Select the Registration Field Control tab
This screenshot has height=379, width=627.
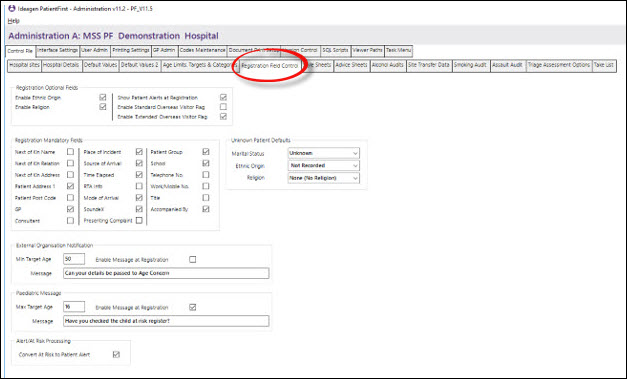[270, 66]
